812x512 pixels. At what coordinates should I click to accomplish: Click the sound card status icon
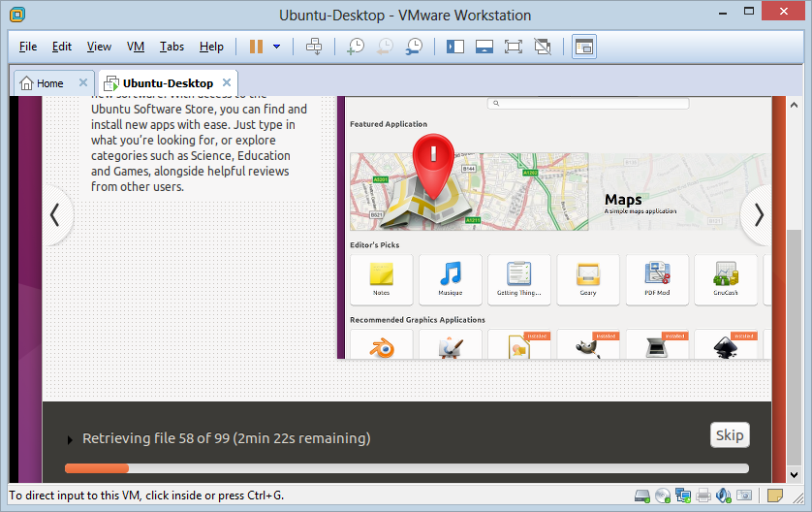724,496
